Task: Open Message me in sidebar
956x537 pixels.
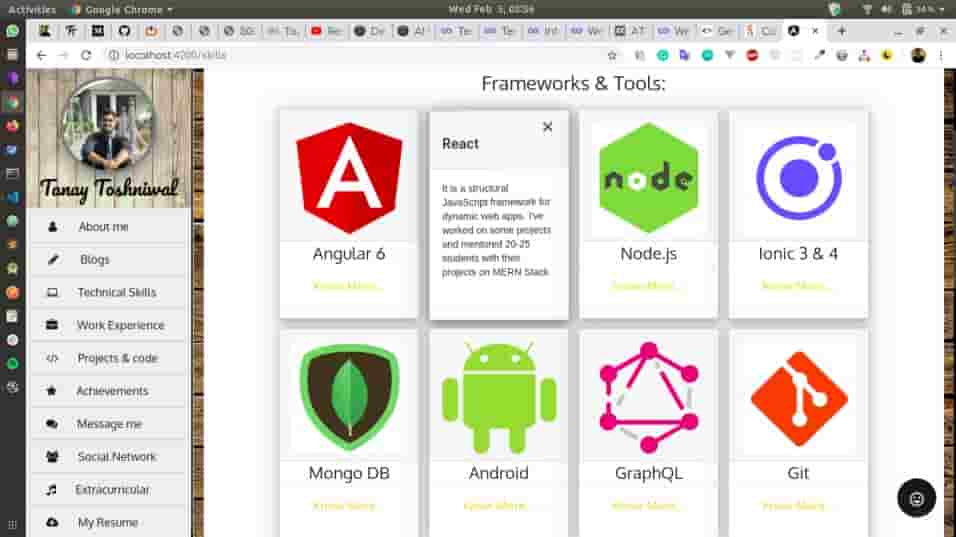Action: tap(109, 424)
